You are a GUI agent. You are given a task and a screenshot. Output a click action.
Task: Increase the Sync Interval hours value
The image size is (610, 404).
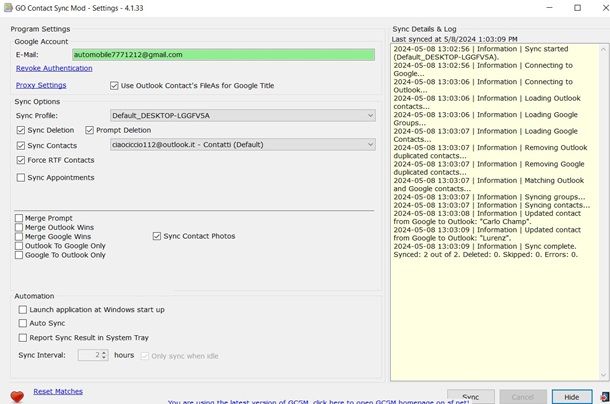click(104, 352)
